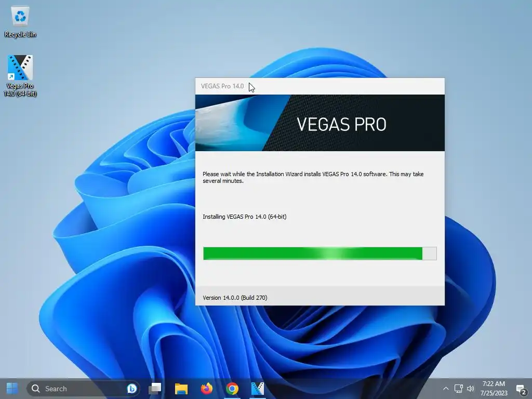Screen dimensions: 532x399
Task: Open Task View on the taskbar
Action: (155, 389)
